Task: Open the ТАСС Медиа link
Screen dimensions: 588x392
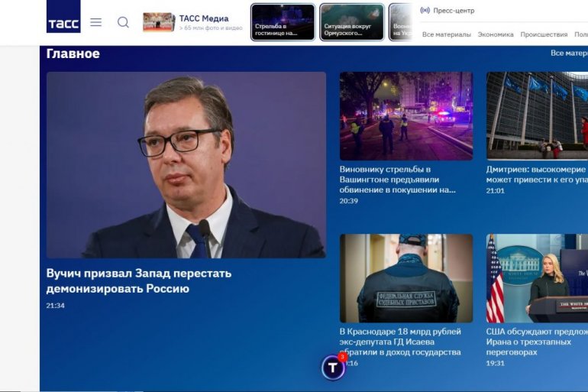Action: click(x=204, y=18)
